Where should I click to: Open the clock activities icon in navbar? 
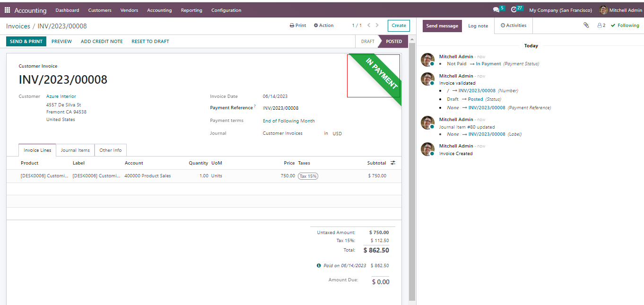(x=514, y=10)
